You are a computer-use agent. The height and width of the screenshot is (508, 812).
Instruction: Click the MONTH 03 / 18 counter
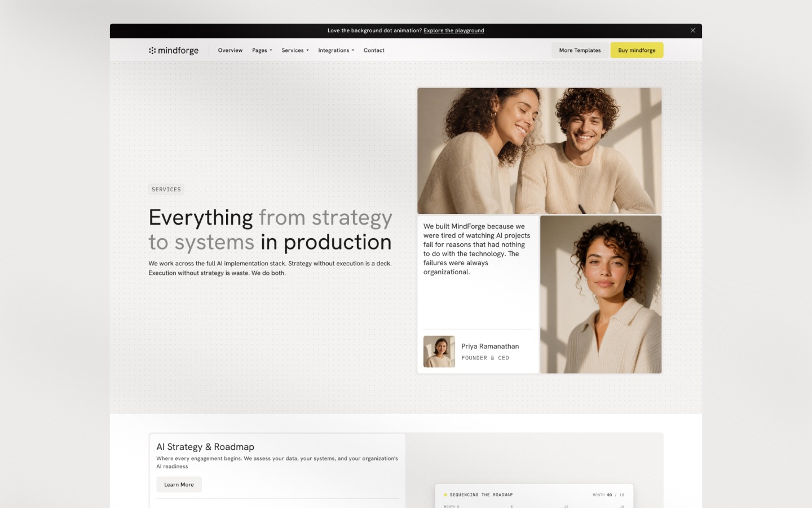tap(608, 495)
